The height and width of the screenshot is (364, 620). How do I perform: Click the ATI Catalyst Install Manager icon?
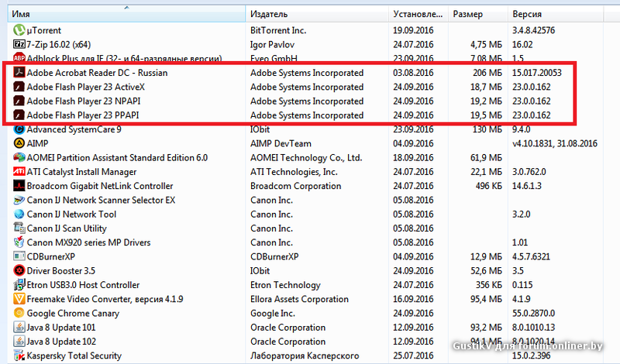[x=20, y=172]
